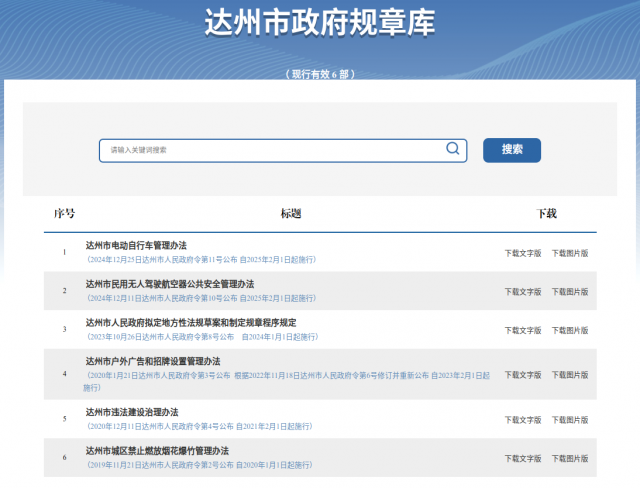640x488 pixels.
Task: Click the 达州市政府规章库 page title
Action: coord(320,24)
